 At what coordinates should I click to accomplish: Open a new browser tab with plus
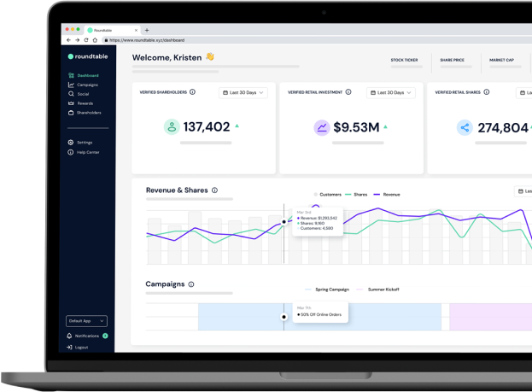pyautogui.click(x=147, y=30)
